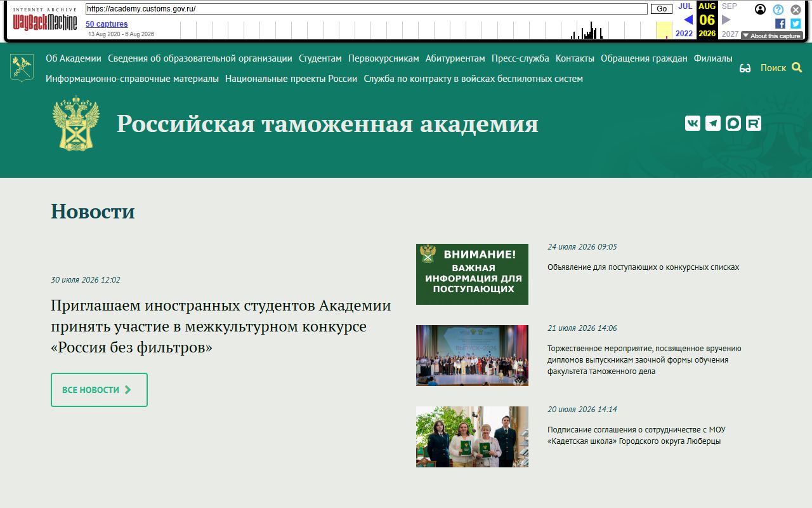Select the 2022 capture year
Screen dimensions: 812x508
684,34
